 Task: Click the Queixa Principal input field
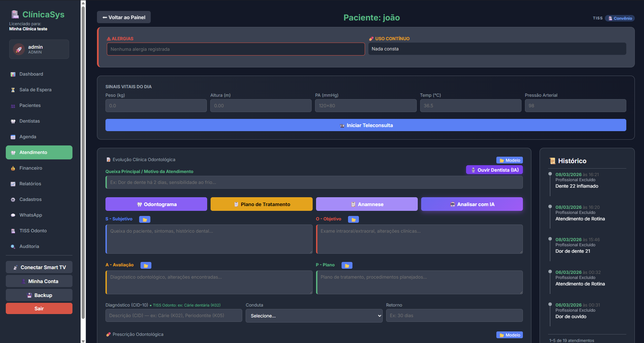(314, 183)
